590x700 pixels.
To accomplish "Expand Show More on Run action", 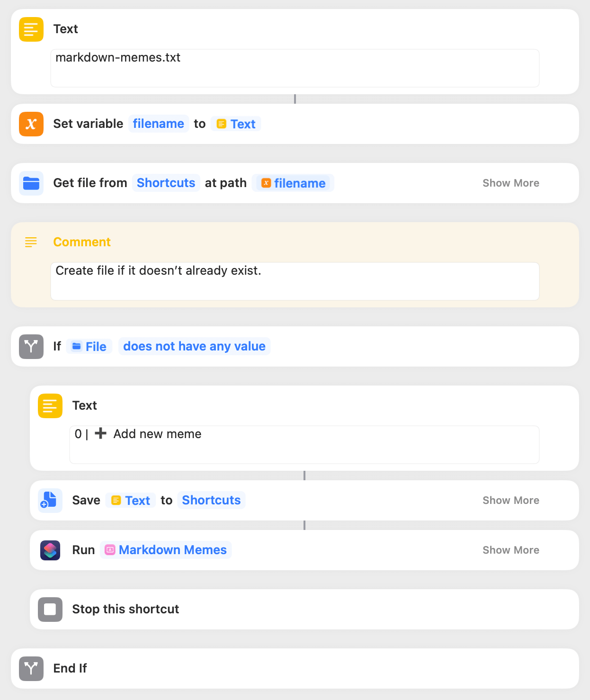I will [511, 550].
